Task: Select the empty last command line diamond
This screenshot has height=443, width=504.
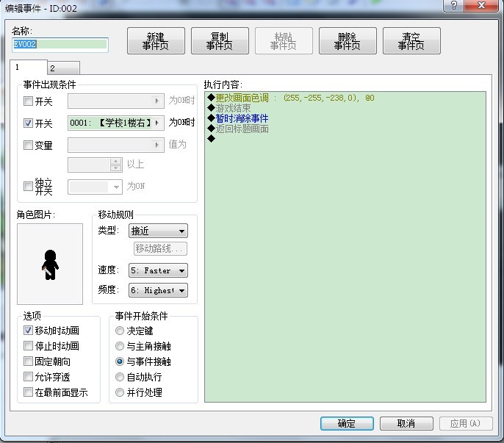Action: (x=211, y=139)
